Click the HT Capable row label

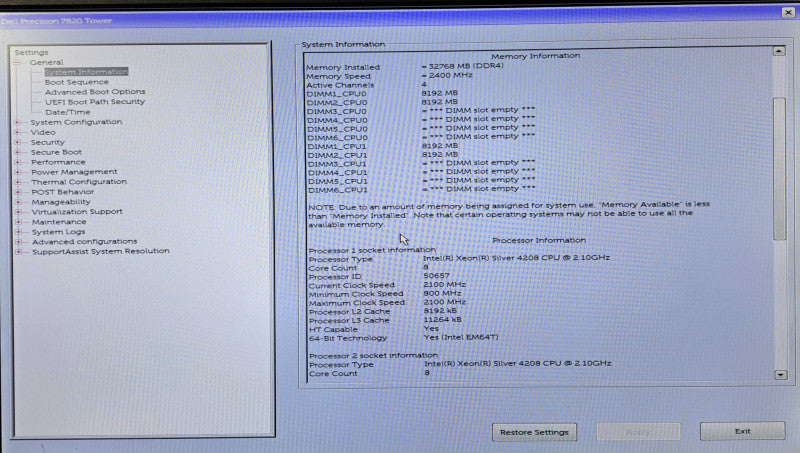[333, 330]
